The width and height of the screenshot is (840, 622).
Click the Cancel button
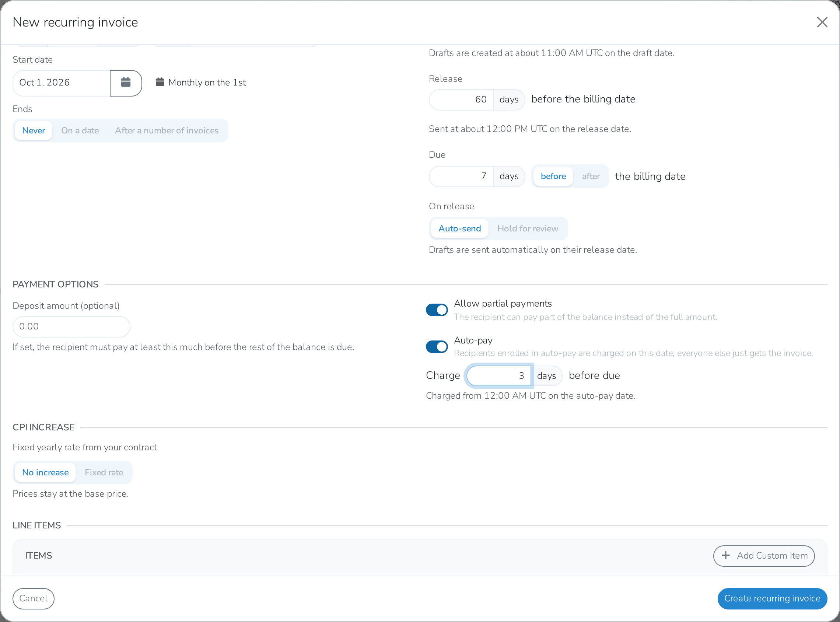click(x=34, y=599)
